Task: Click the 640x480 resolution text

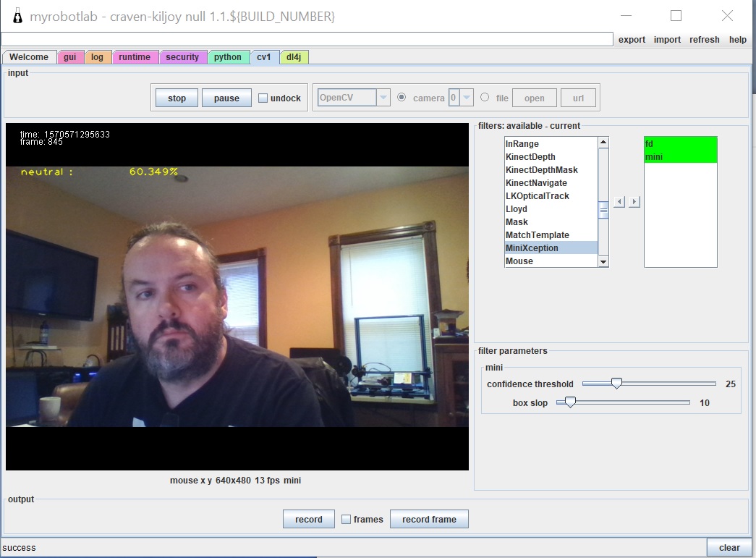Action: (x=234, y=481)
